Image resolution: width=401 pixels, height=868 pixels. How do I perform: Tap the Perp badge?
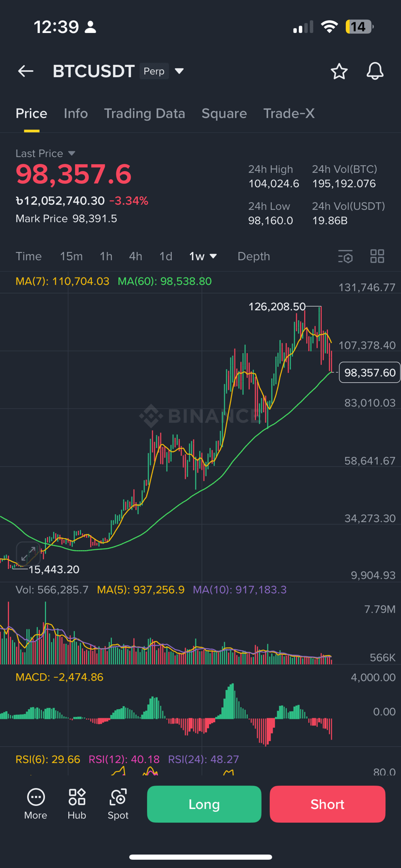(x=154, y=71)
